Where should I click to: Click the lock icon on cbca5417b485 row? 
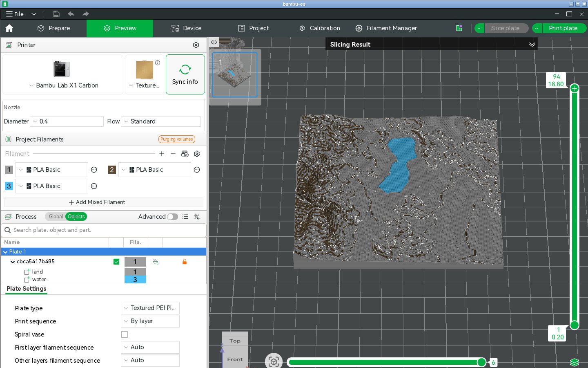(185, 262)
